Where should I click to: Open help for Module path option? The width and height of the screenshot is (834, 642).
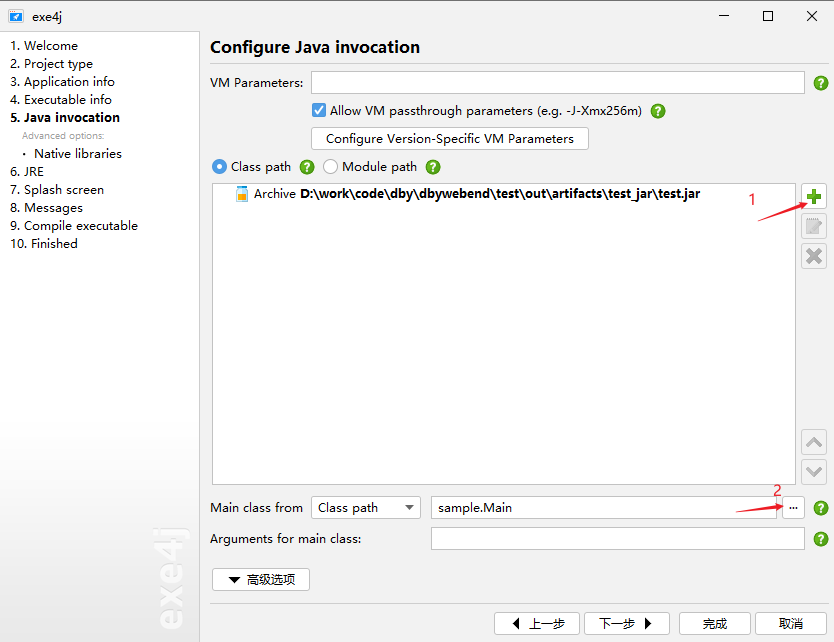tap(432, 167)
